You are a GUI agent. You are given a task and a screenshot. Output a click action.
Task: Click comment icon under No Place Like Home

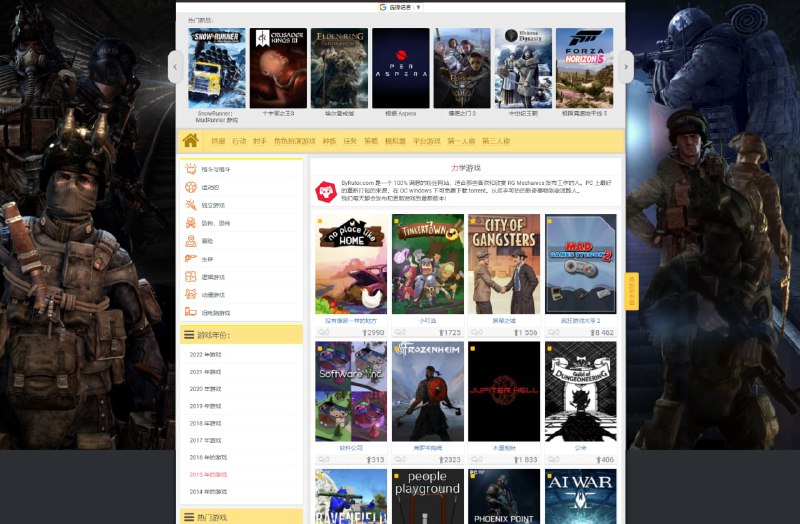click(322, 332)
